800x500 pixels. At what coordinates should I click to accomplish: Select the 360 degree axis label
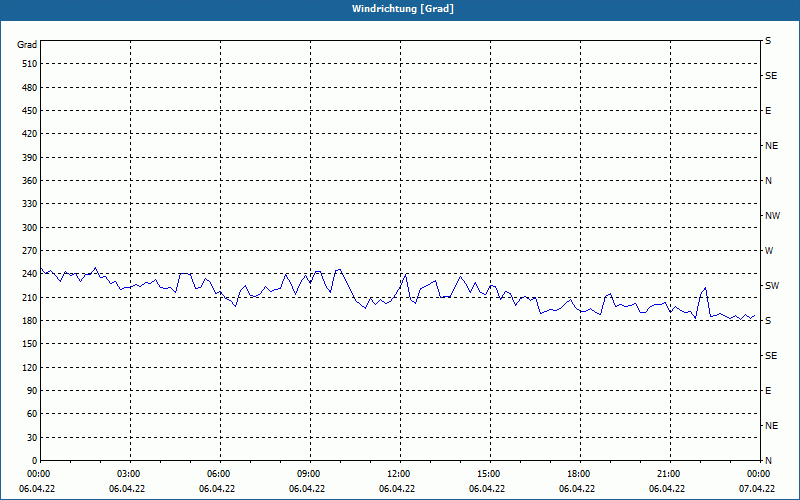[x=29, y=181]
